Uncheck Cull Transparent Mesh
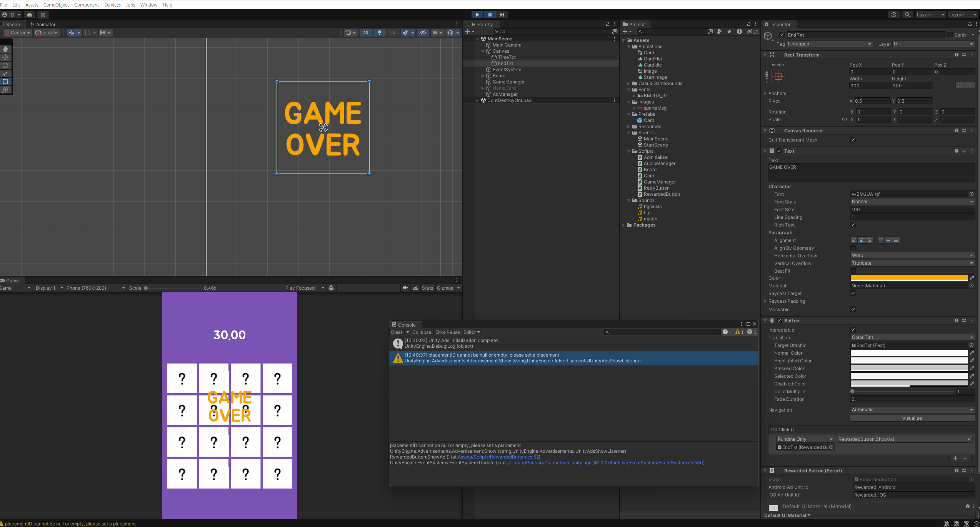 pos(853,140)
